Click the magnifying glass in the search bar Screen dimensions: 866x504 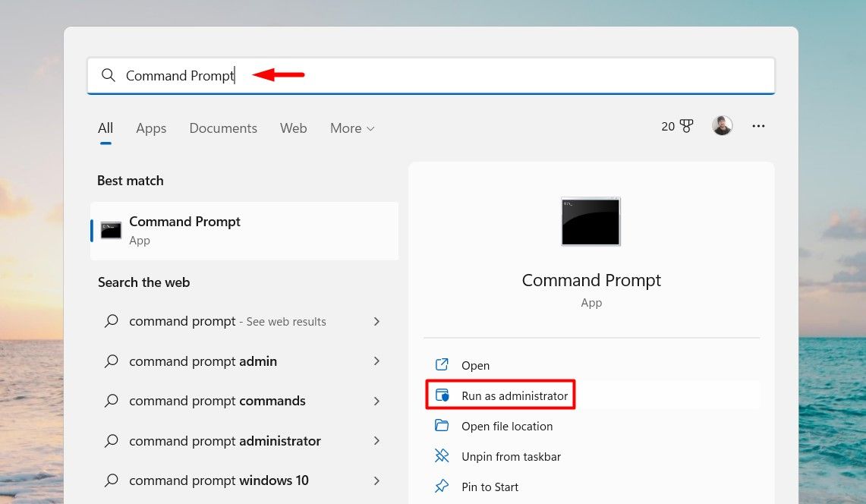108,75
